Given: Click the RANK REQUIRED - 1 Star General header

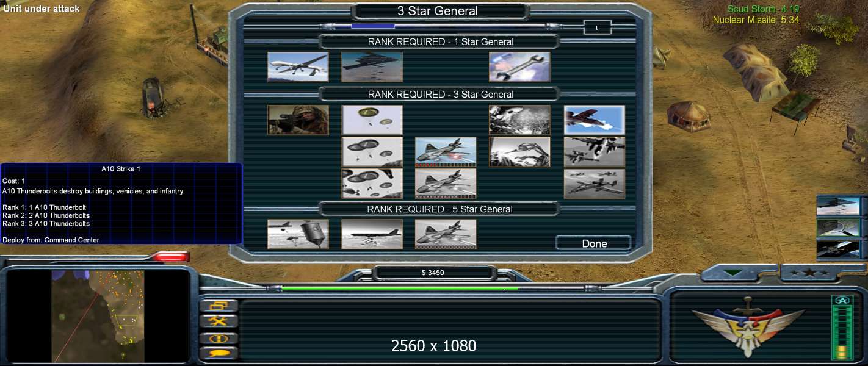Looking at the screenshot, I should [x=440, y=42].
